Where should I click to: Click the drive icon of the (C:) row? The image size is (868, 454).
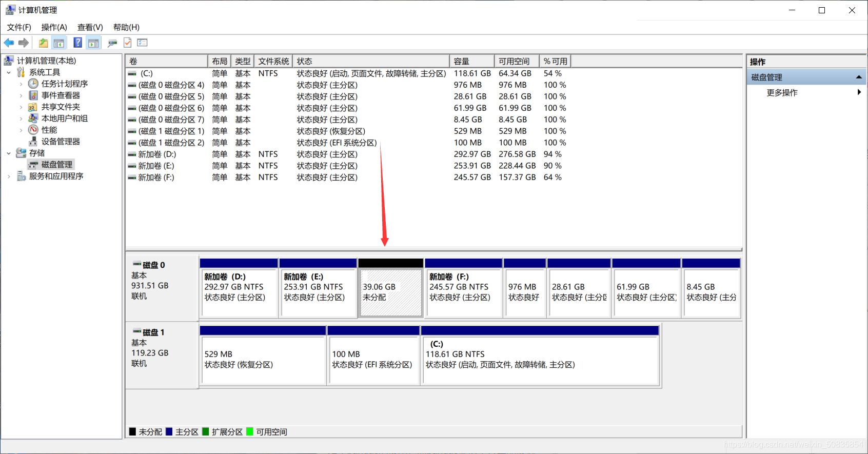click(132, 73)
